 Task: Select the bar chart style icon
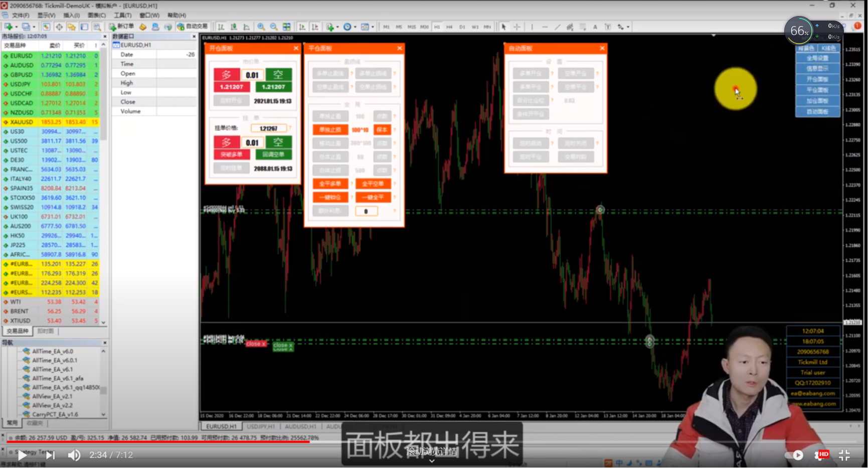(x=221, y=27)
